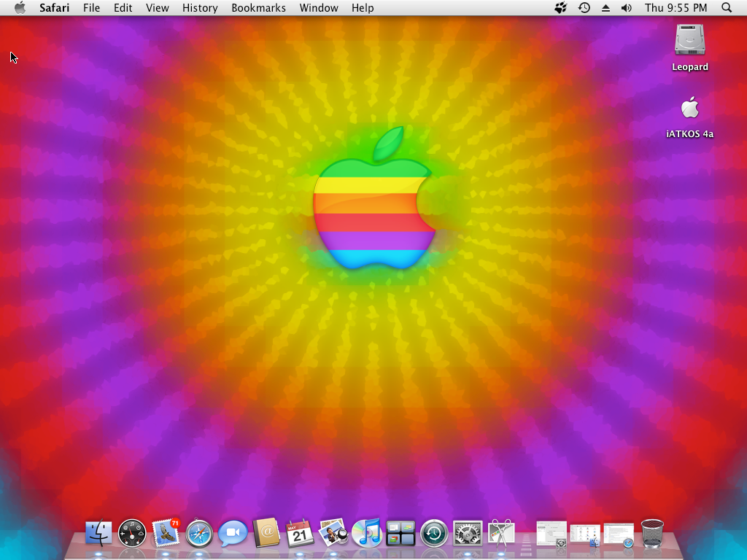Open the Edit menu
Image resolution: width=747 pixels, height=560 pixels.
click(123, 8)
